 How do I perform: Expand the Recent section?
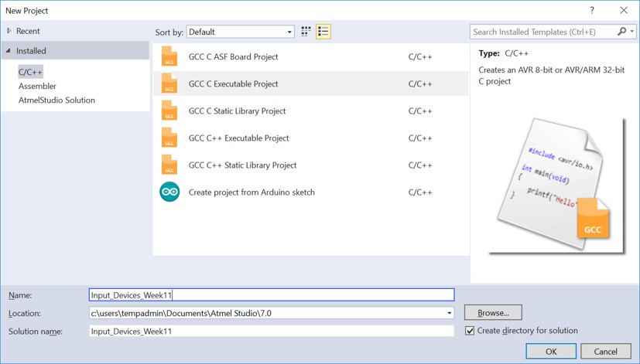9,31
